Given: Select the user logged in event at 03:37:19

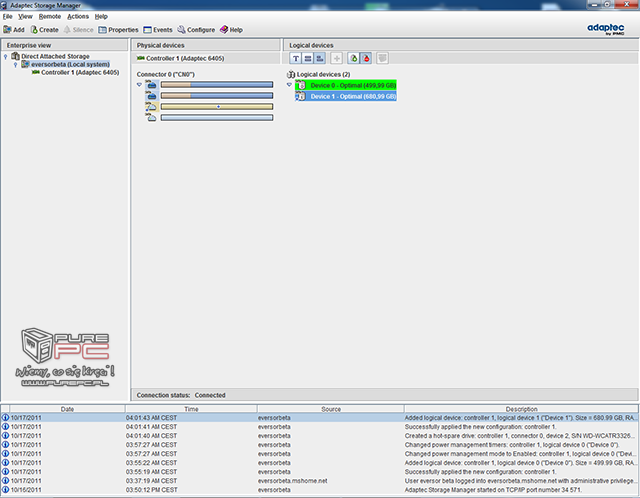Looking at the screenshot, I should (x=320, y=481).
